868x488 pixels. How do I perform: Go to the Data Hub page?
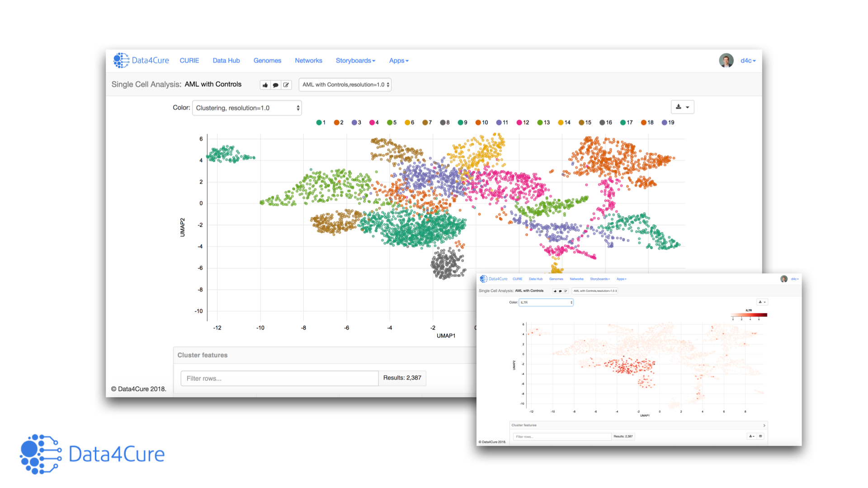coord(226,60)
